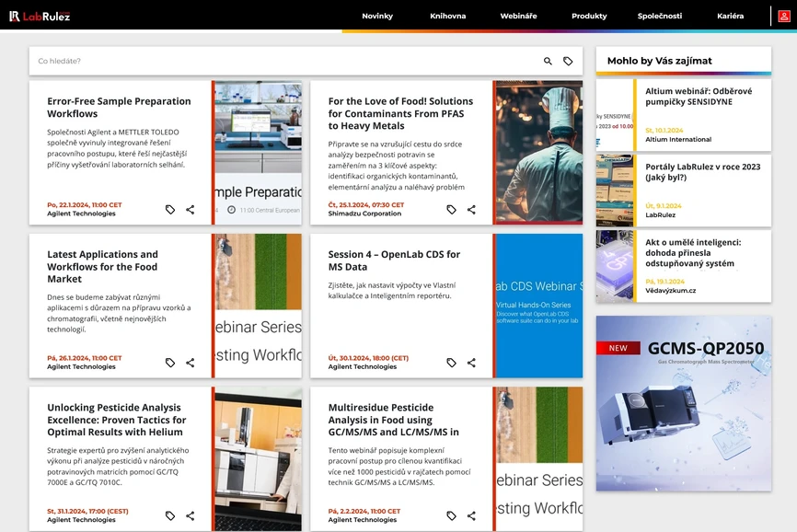
Task: Open the Novinky menu item
Action: click(377, 16)
